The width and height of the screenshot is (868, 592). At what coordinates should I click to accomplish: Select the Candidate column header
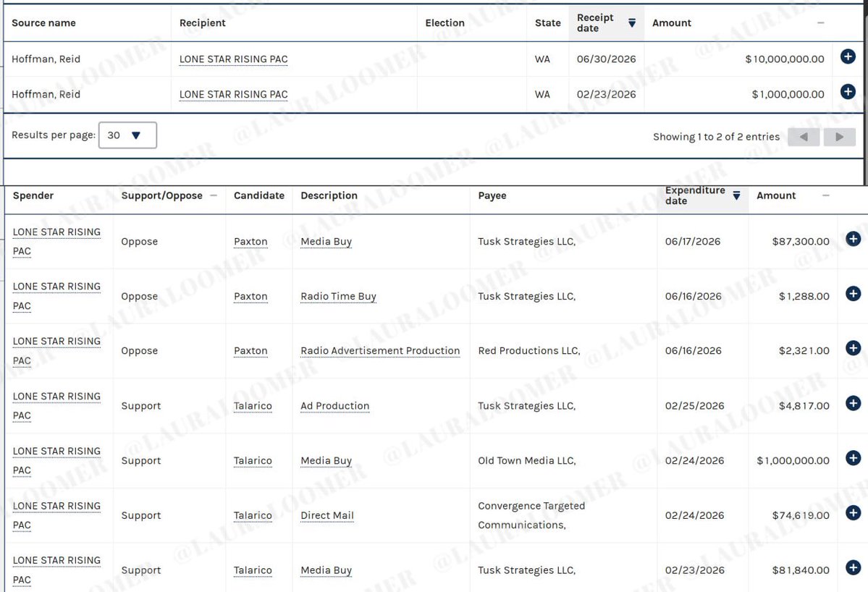point(258,195)
